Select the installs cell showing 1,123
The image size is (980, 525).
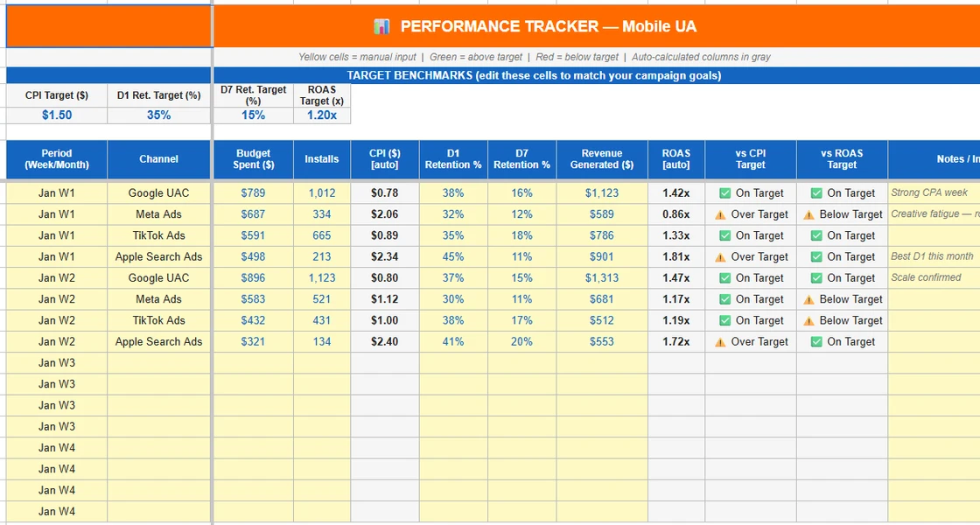(322, 278)
